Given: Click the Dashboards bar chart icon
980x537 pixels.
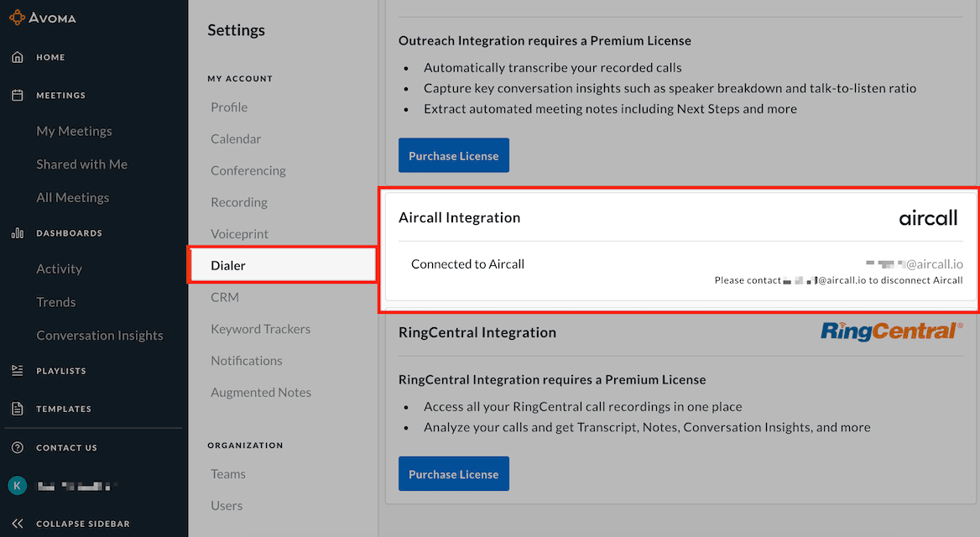Looking at the screenshot, I should [17, 232].
